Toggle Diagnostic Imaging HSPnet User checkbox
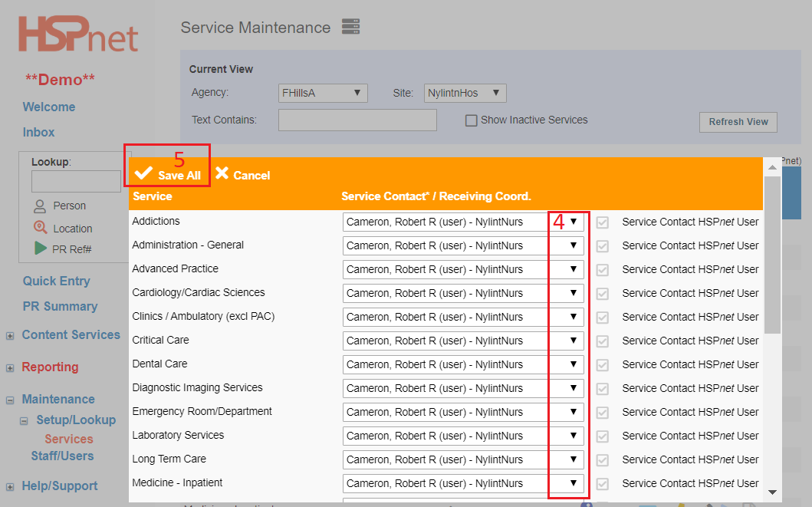 pos(602,390)
